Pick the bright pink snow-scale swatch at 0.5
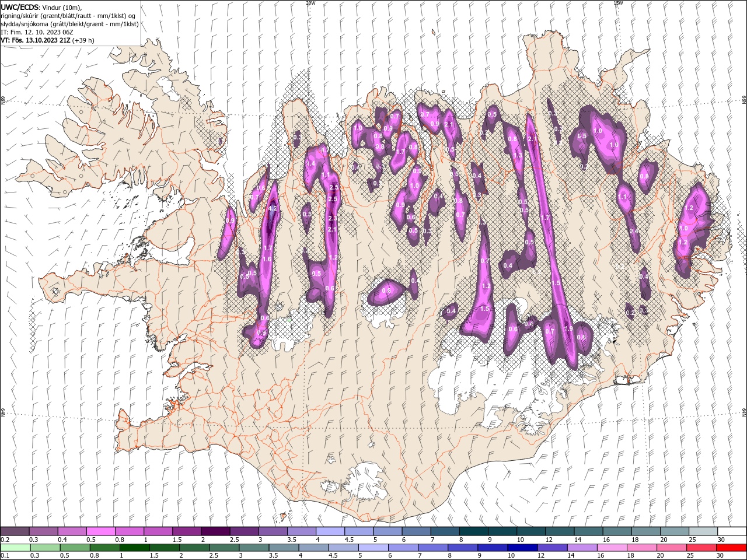This screenshot has height=560, width=747. 100,531
